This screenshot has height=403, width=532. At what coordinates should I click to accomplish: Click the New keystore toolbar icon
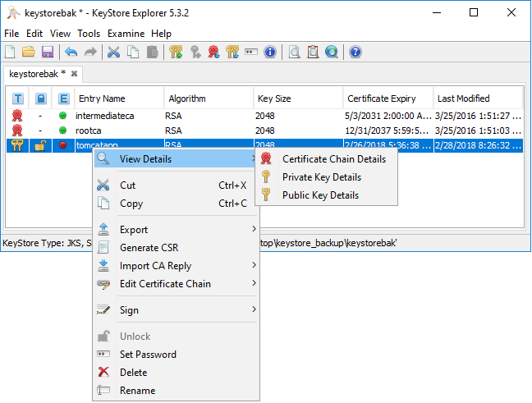10,53
